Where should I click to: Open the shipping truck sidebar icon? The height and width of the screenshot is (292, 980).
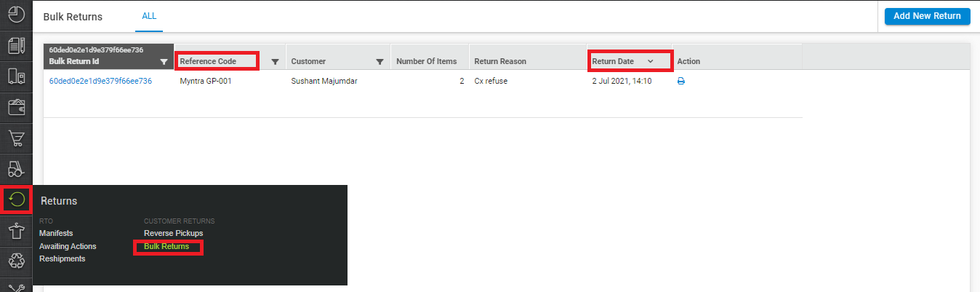[16, 76]
